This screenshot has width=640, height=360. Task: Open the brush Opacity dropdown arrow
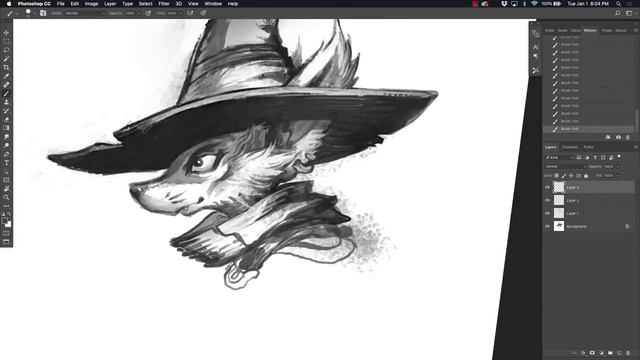pos(139,13)
